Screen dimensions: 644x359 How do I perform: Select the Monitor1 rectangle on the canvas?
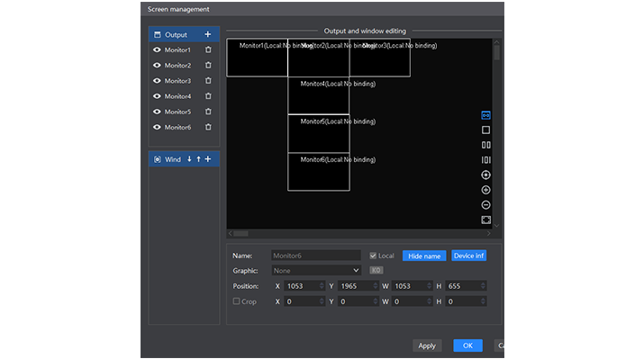pos(257,58)
